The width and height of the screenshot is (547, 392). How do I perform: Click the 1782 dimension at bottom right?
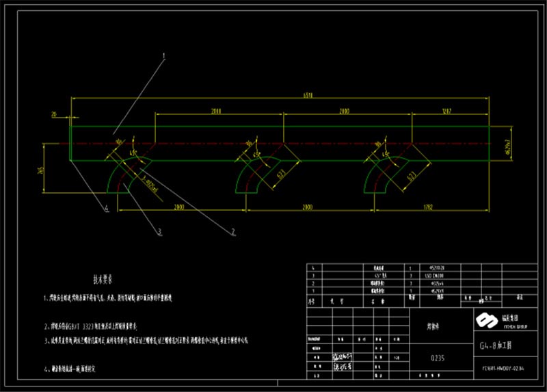(428, 206)
